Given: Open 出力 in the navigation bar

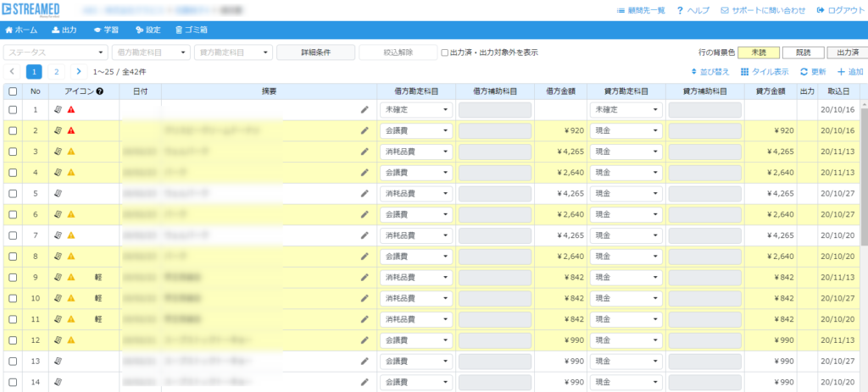Looking at the screenshot, I should 64,30.
